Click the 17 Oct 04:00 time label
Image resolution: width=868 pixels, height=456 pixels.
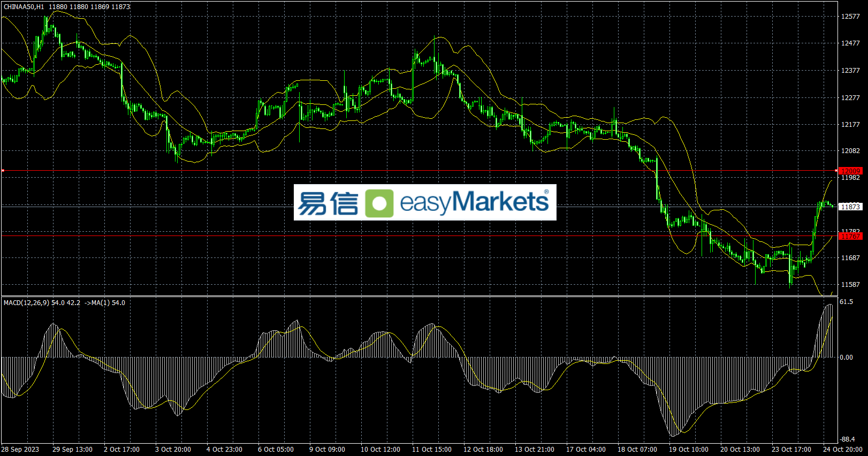[586, 450]
